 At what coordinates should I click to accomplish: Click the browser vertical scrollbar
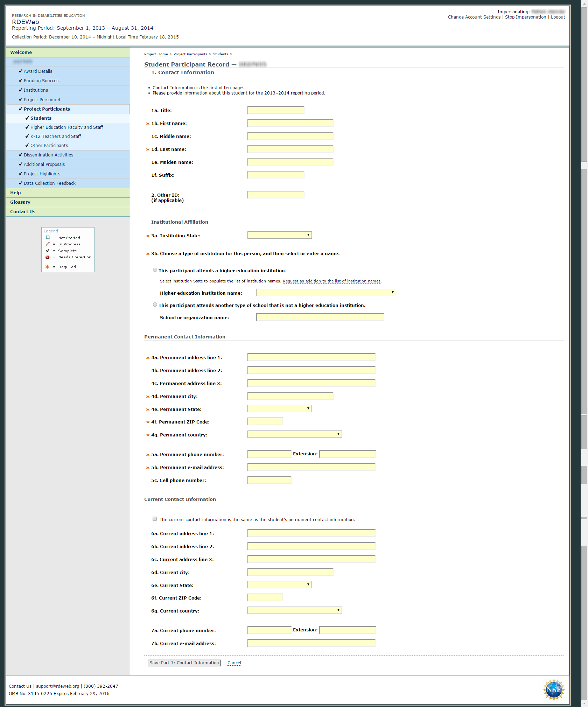point(584,353)
